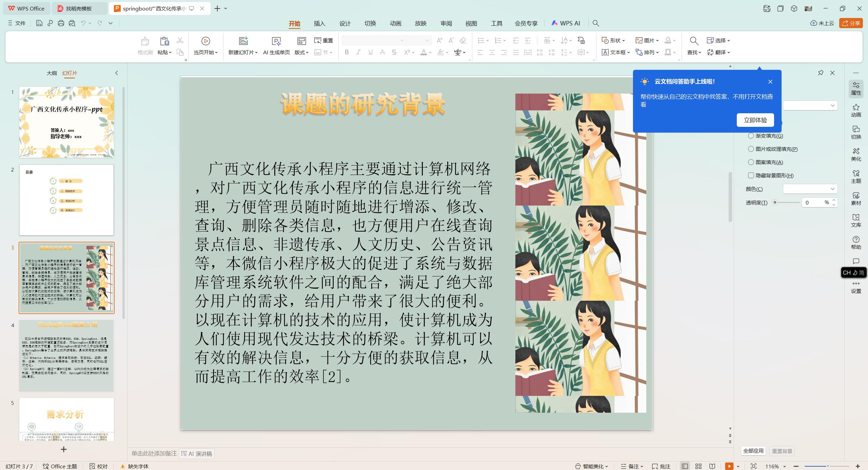868x470 pixels.
Task: Select the 图案填充 radio button
Action: (x=751, y=162)
